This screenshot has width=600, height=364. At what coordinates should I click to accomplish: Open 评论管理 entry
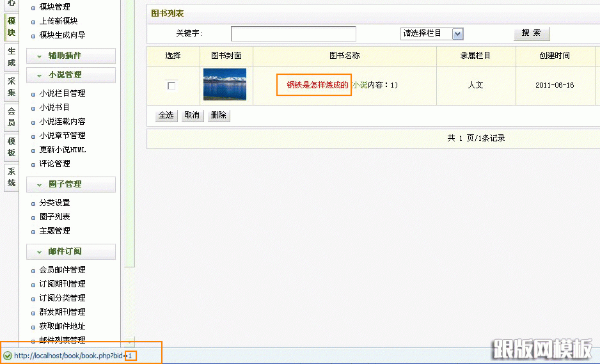click(x=54, y=164)
